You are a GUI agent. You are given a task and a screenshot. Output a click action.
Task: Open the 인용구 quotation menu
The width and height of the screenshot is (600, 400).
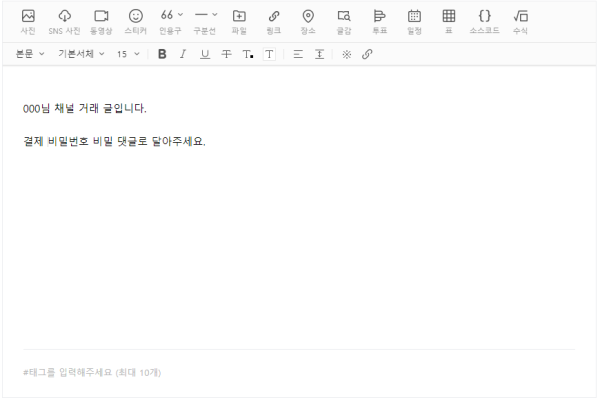tap(172, 20)
